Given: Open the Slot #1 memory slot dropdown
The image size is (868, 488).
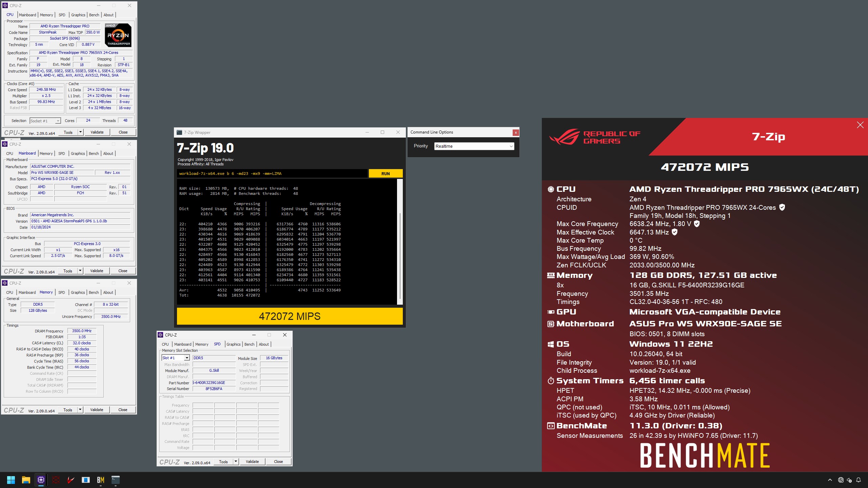Looking at the screenshot, I should point(175,358).
